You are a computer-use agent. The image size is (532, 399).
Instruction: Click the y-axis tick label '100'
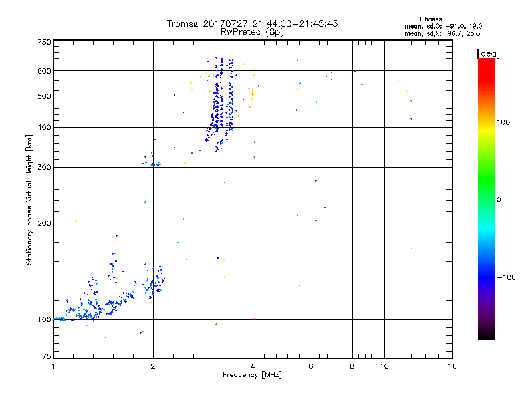[x=44, y=320]
